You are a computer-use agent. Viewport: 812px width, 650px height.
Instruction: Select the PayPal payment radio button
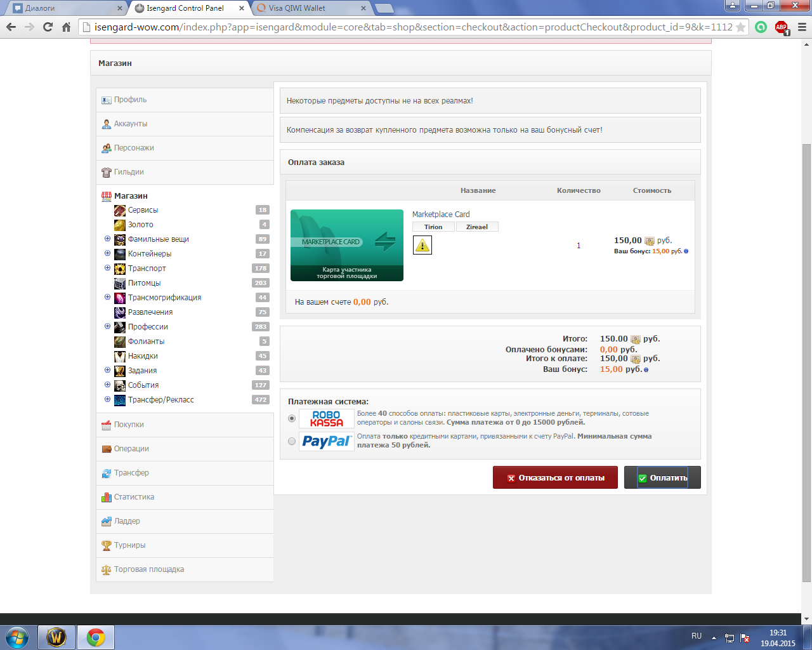click(292, 441)
